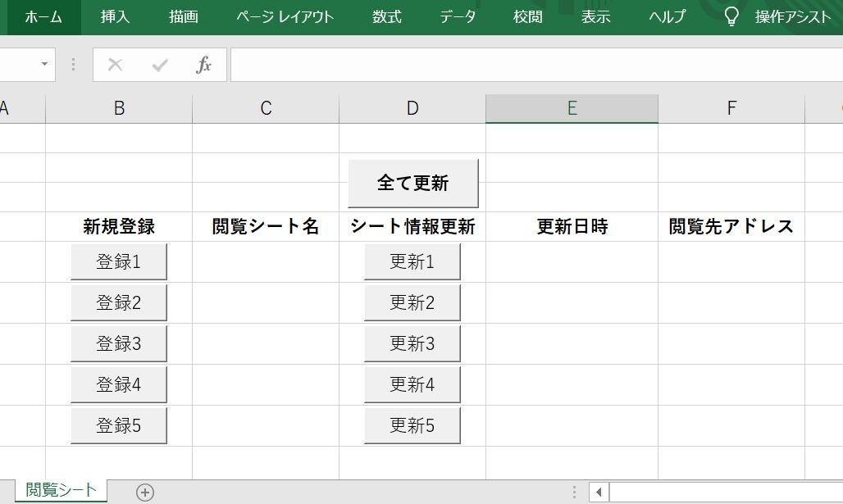Image resolution: width=843 pixels, height=504 pixels.
Task: Click the 登録5 button
Action: pos(119,425)
